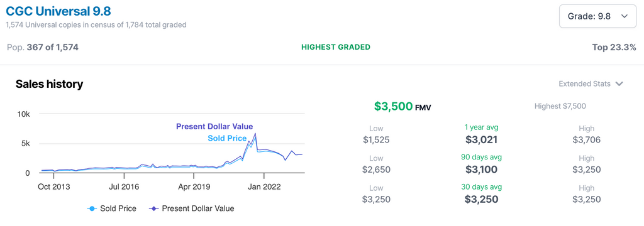
Task: Click the $3,500 FMV value
Action: pos(402,107)
